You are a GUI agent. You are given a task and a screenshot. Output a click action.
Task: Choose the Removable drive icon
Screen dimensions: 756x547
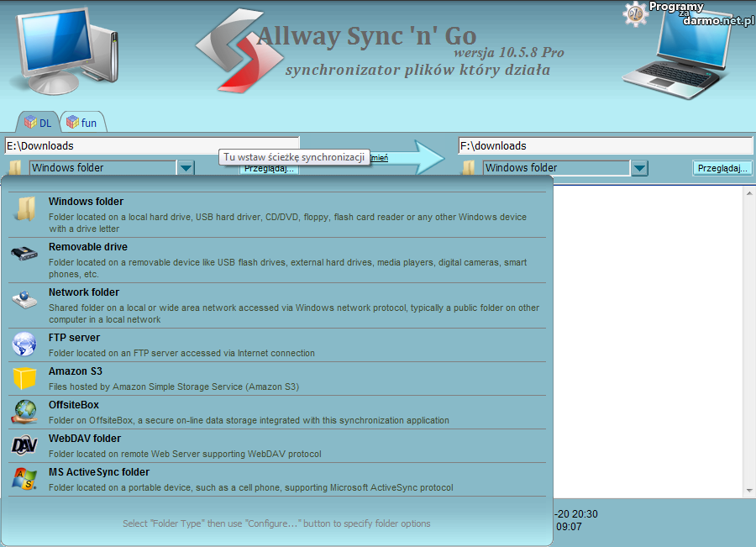(x=24, y=252)
